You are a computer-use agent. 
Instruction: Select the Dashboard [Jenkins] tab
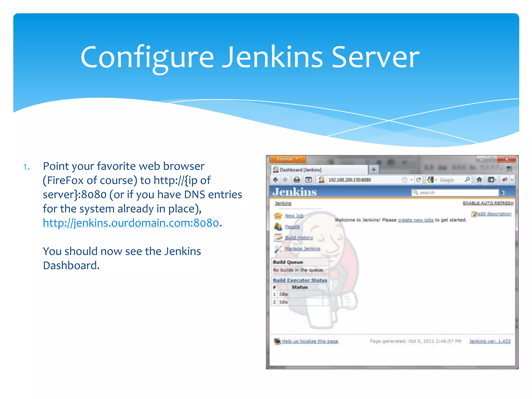coord(320,170)
